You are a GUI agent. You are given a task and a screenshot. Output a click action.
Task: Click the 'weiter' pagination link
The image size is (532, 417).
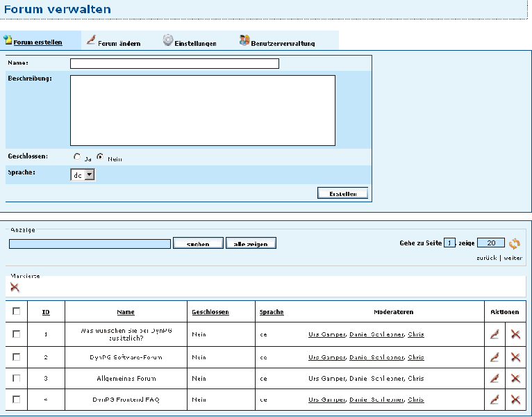point(513,258)
